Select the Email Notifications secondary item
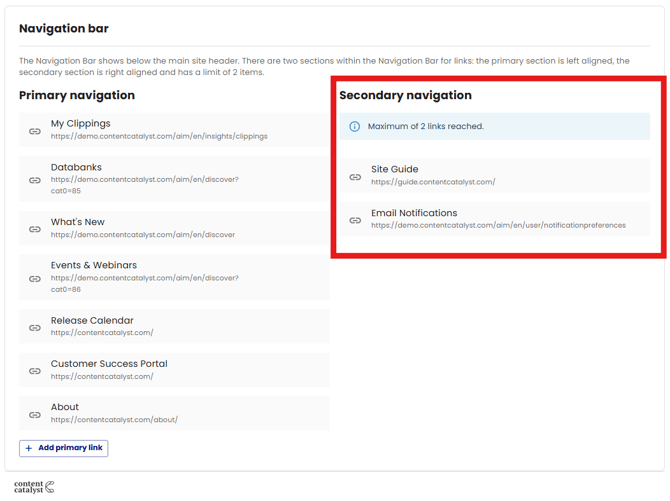 414,213
